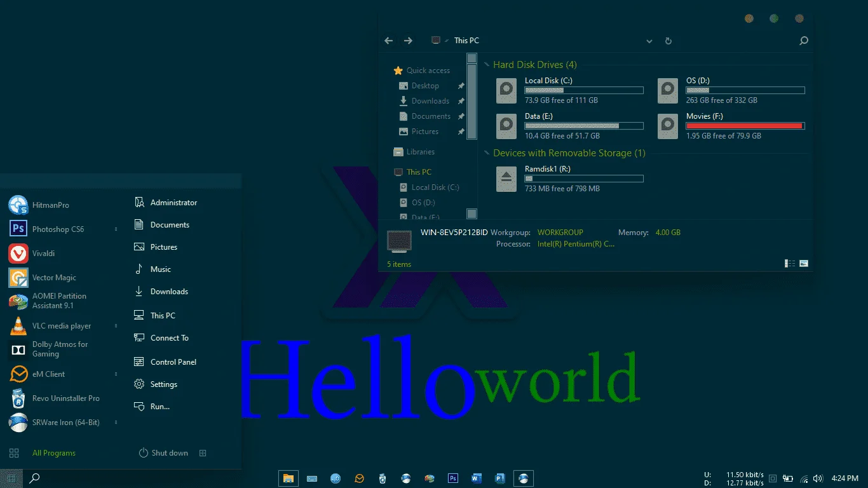Open the on-screen keyboard taskbar icon

pyautogui.click(x=312, y=478)
